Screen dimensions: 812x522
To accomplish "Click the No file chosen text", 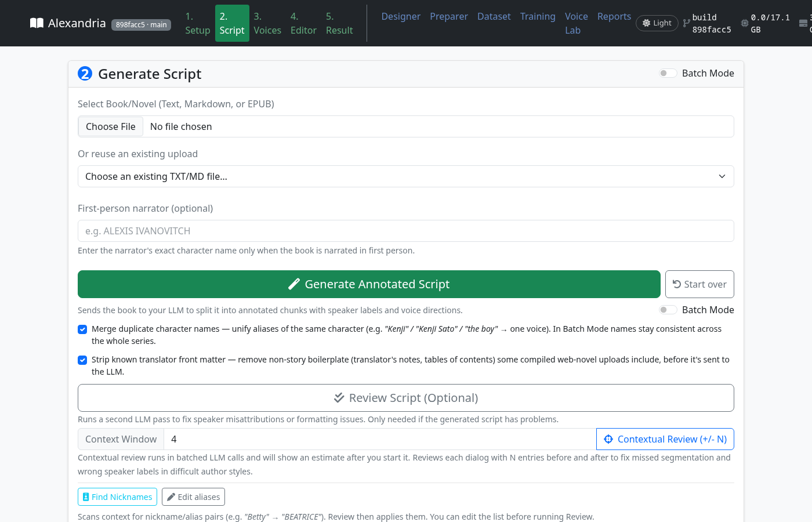I will 181,126.
